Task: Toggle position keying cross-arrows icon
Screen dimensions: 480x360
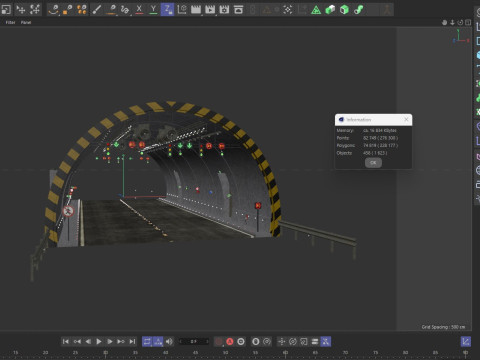Action: tap(282, 341)
